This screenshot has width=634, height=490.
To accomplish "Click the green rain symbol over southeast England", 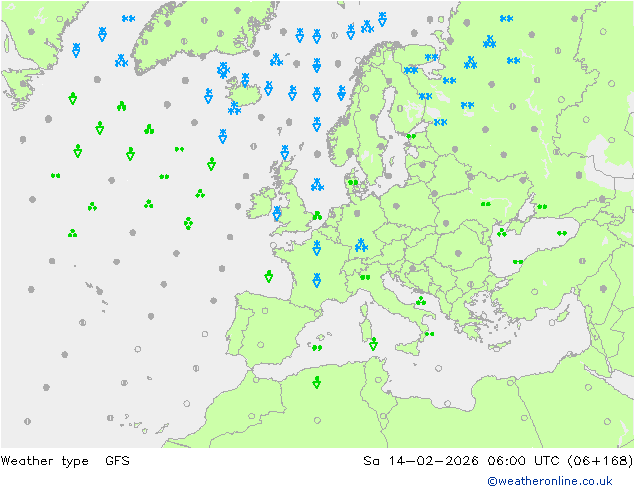I will click(317, 215).
